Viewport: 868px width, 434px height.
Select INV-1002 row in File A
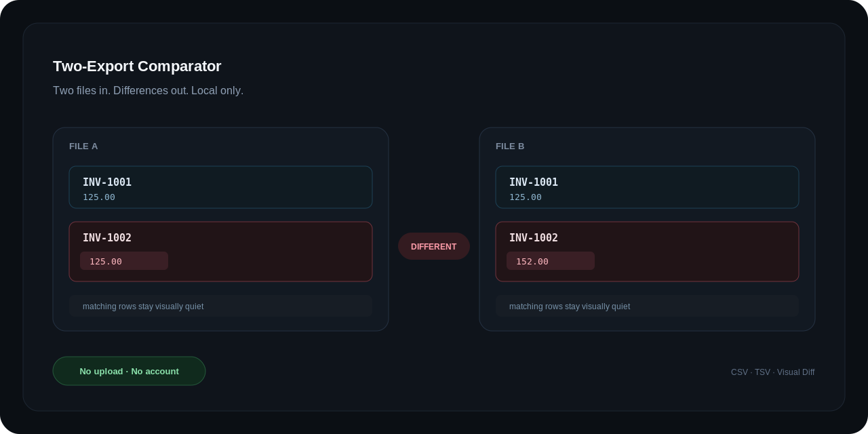(x=220, y=252)
